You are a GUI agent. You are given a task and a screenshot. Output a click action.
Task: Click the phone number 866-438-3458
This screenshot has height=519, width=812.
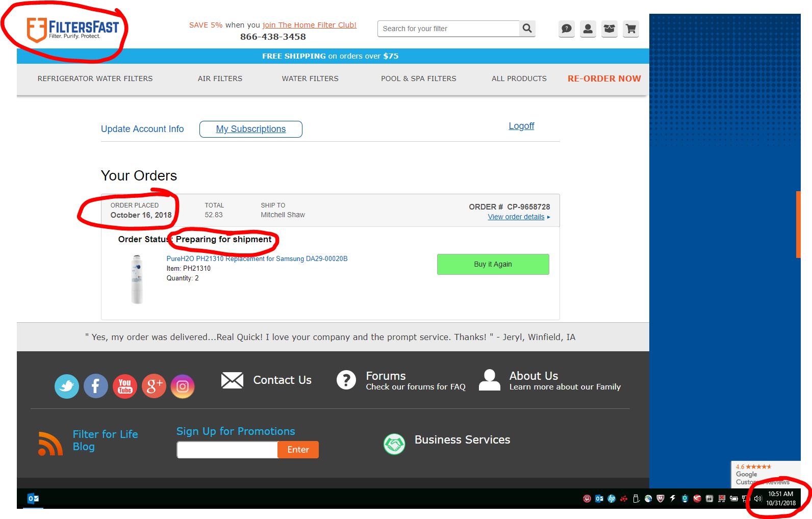click(273, 37)
